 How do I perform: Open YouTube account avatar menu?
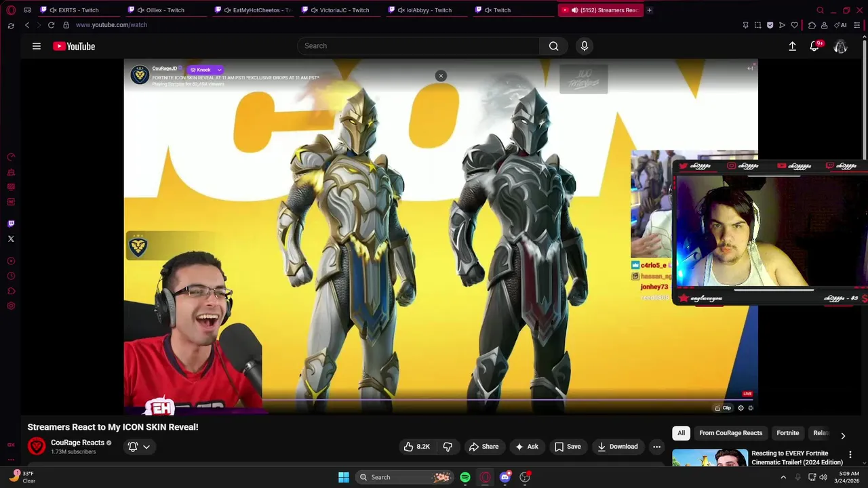coord(840,46)
